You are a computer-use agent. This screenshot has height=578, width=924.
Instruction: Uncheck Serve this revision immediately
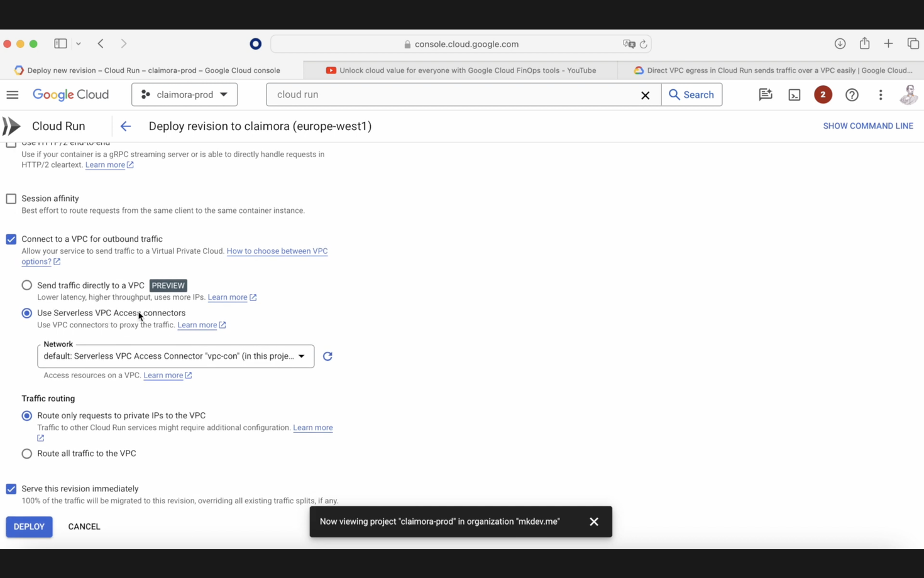click(11, 489)
